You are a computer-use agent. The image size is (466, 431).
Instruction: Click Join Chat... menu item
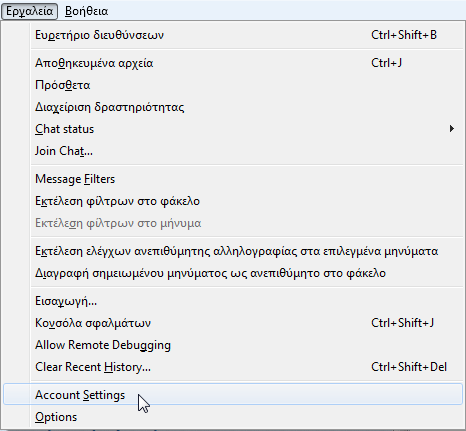pos(233,151)
